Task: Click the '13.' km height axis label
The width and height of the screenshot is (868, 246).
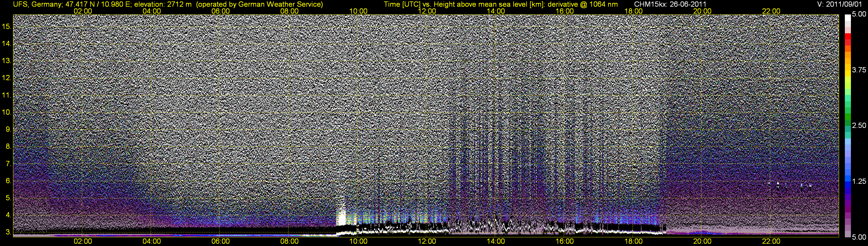Action: click(x=7, y=61)
